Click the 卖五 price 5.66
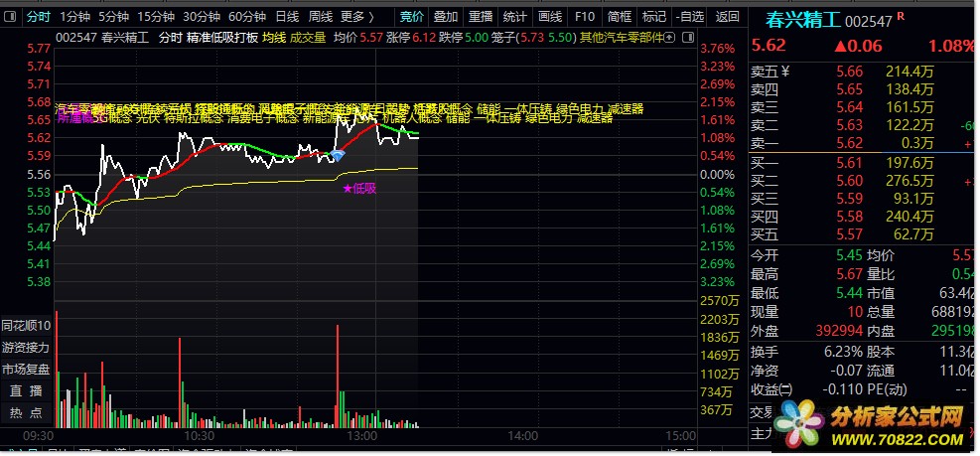 point(850,72)
